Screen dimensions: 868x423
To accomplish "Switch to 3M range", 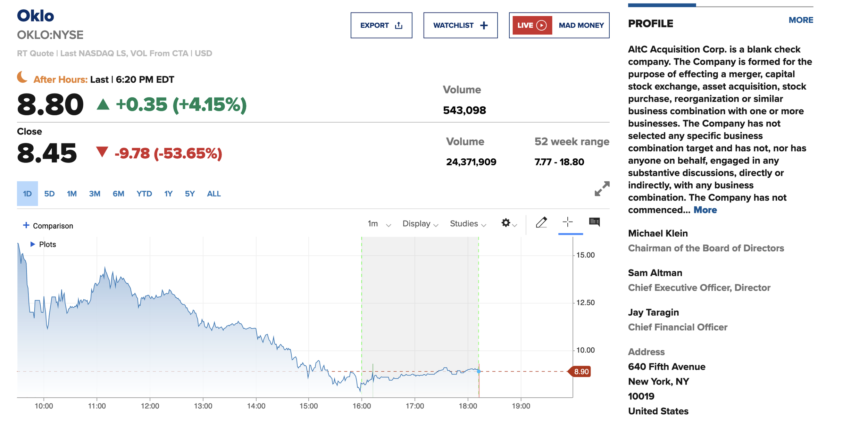I will [x=94, y=193].
